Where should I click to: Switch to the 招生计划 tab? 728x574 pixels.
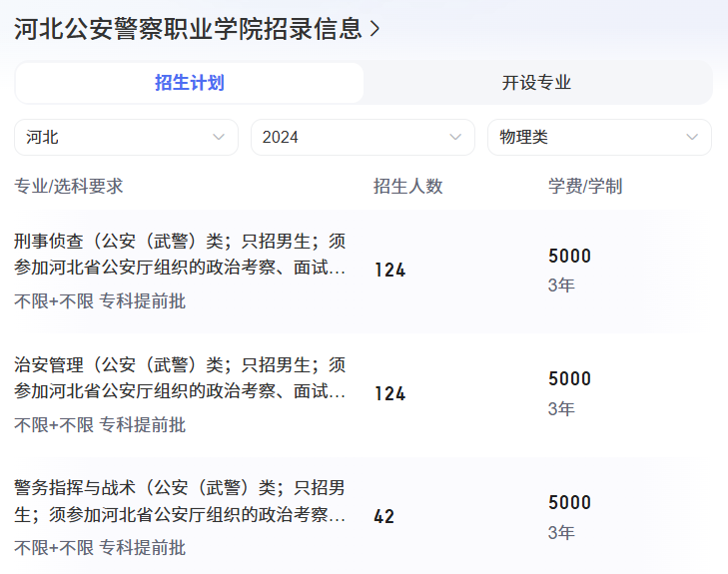tap(190, 83)
